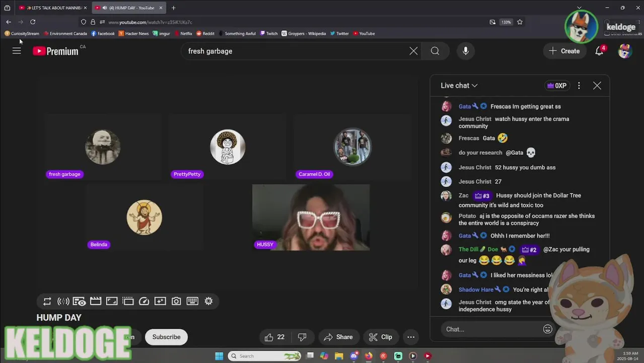
Task: Select the fresh garbage participant avatar
Action: coord(103,147)
